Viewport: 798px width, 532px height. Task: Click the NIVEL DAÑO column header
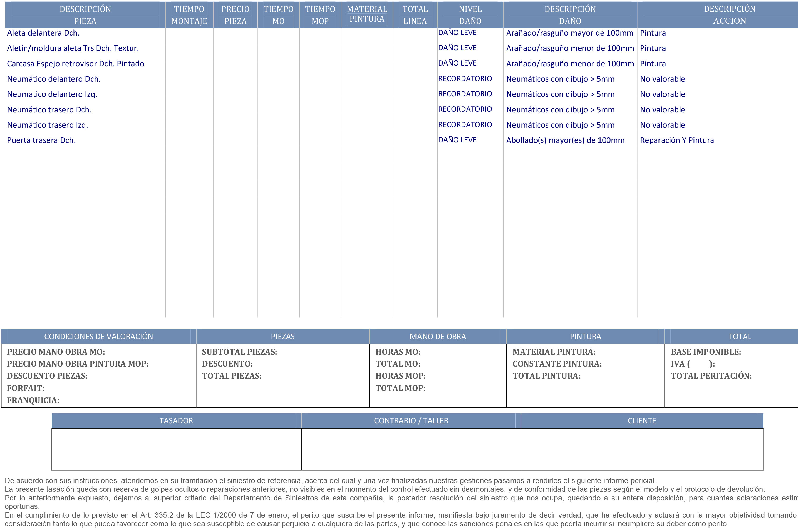(470, 15)
